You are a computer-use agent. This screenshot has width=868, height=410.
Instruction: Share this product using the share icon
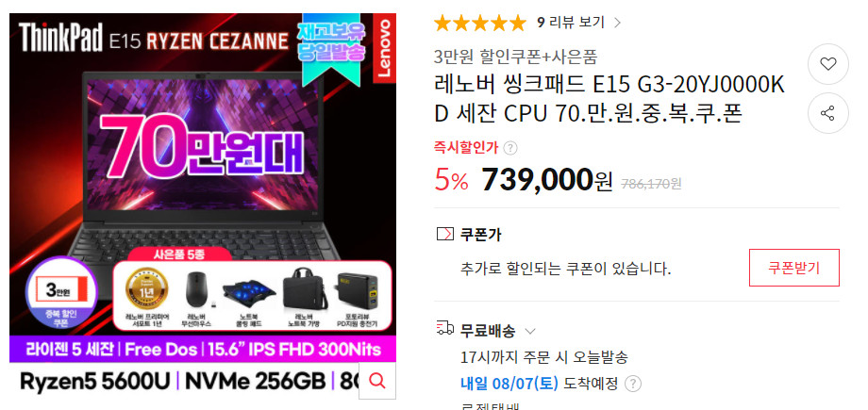(x=828, y=113)
